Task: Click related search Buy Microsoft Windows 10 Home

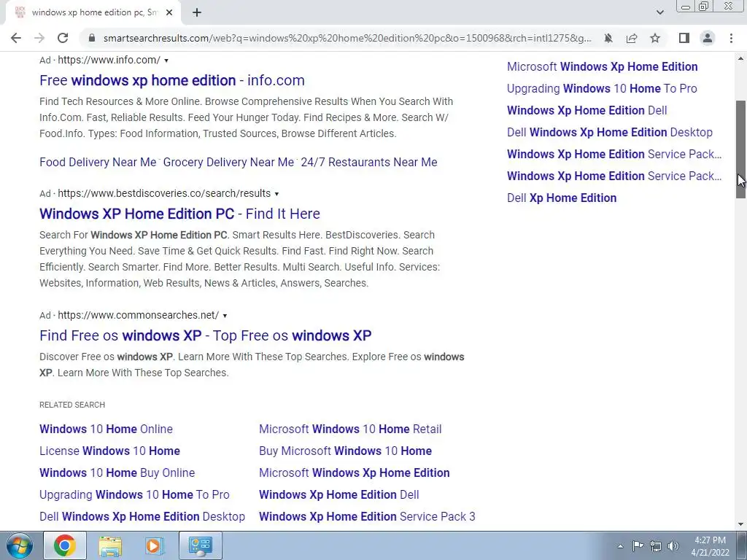Action: click(345, 451)
